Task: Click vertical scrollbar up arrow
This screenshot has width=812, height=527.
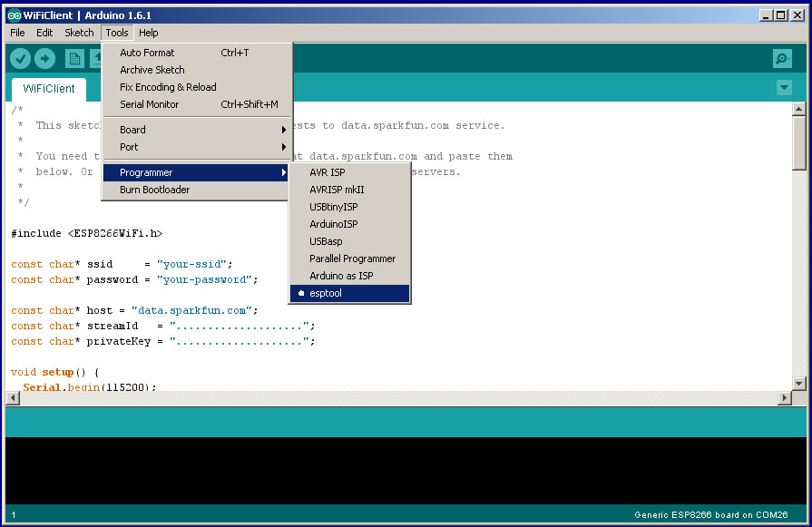Action: [x=798, y=109]
